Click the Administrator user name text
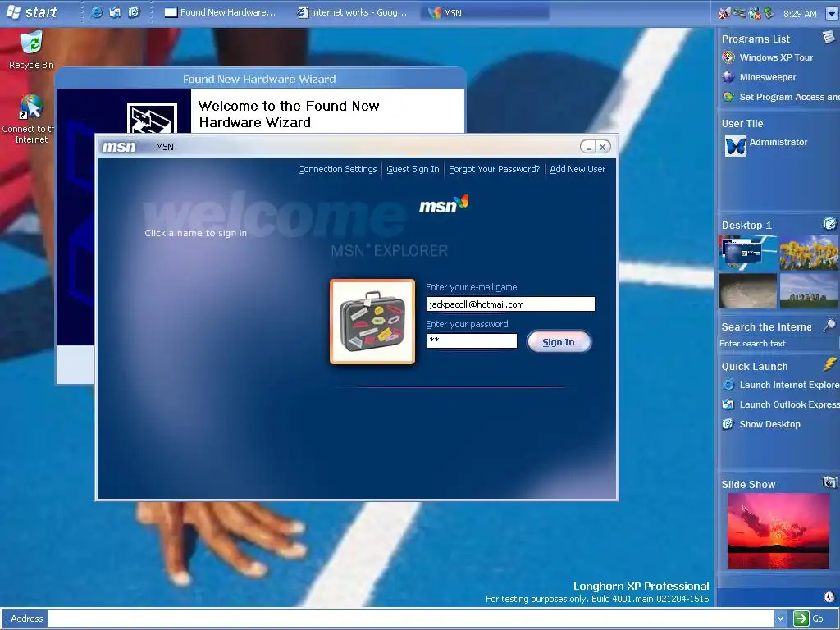Image resolution: width=840 pixels, height=630 pixels. [778, 142]
